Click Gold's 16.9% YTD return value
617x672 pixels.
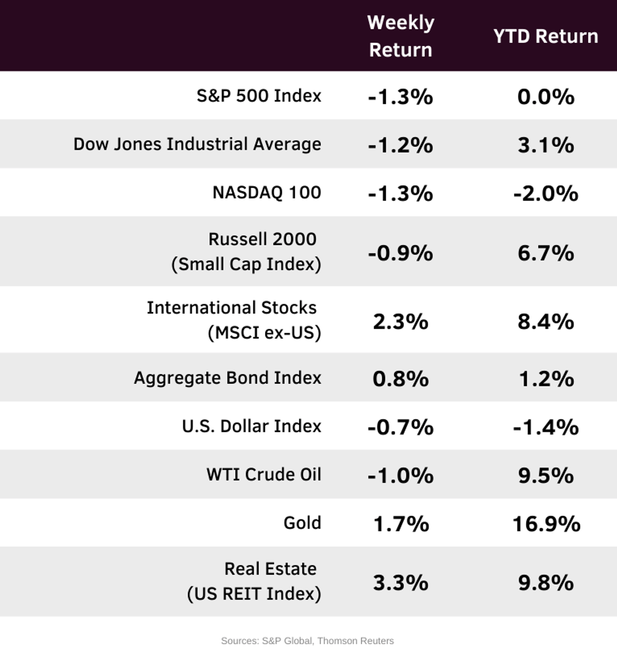546,524
